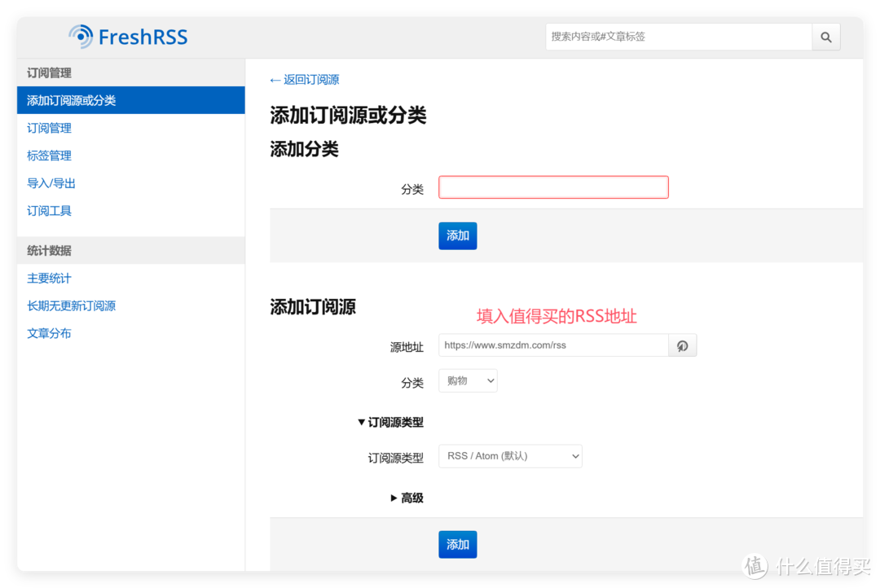
Task: Open the 订阅源类型 RSS / Atom dropdown
Action: click(x=509, y=456)
